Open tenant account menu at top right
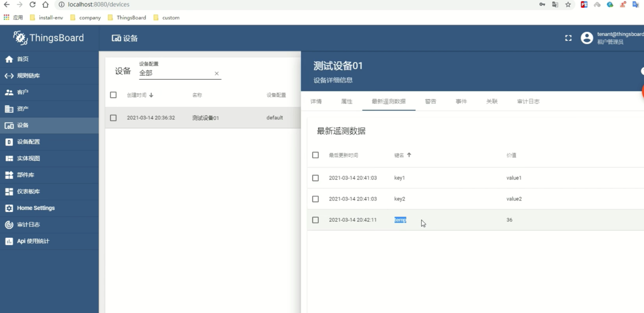 (587, 37)
